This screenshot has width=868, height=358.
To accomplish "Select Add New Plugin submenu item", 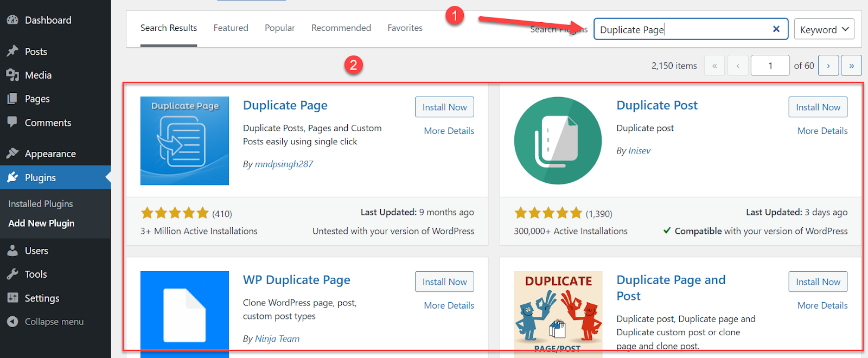I will pyautogui.click(x=41, y=223).
